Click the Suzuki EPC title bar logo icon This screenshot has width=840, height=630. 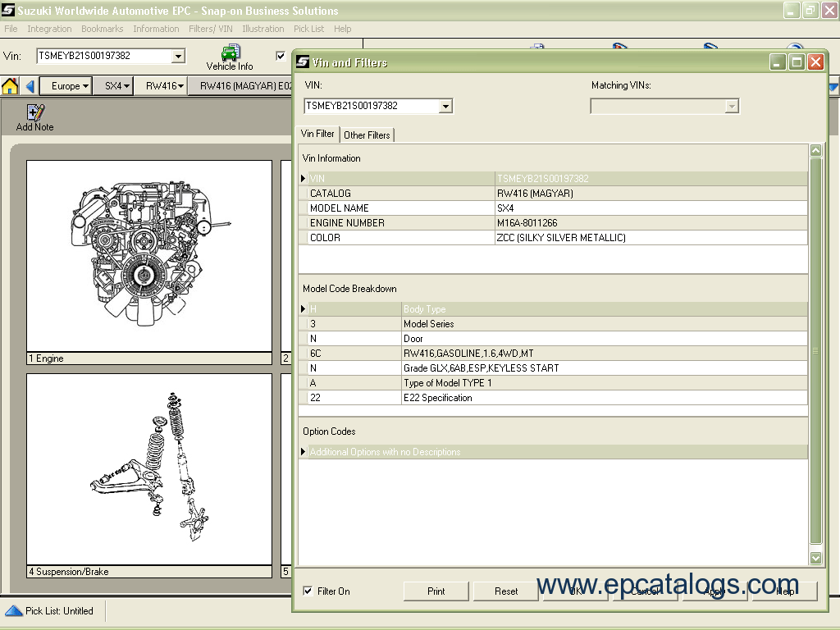[8, 11]
